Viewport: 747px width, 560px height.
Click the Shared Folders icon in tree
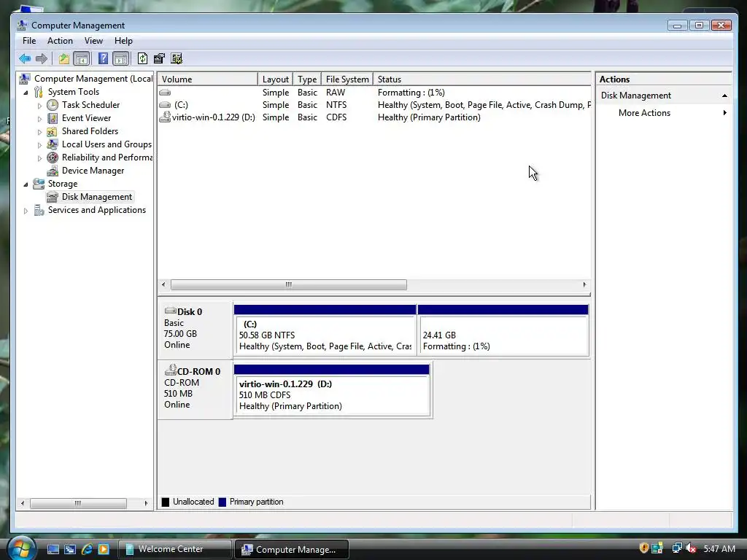(53, 131)
